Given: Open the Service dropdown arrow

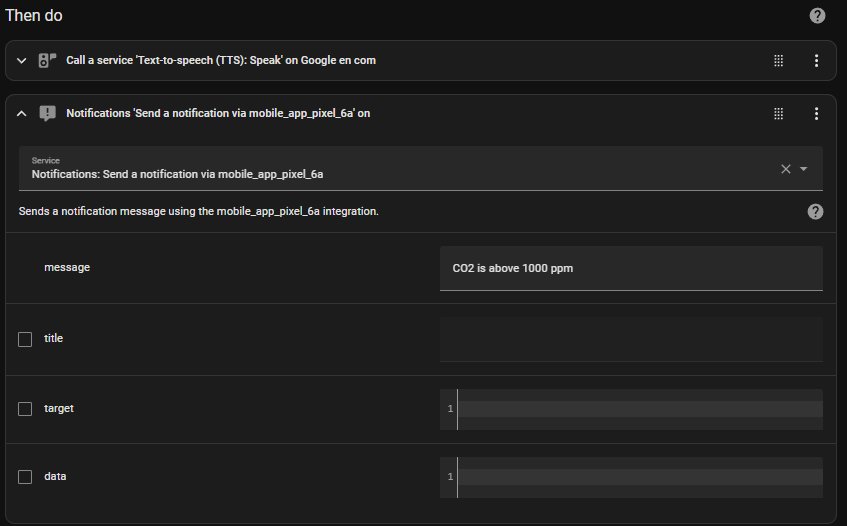Looking at the screenshot, I should [803, 169].
